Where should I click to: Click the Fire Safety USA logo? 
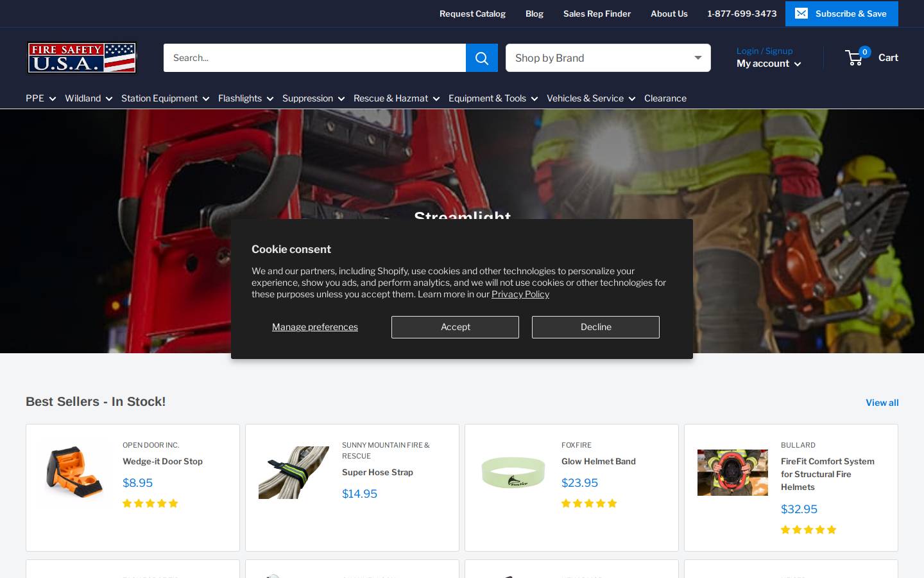(81, 58)
